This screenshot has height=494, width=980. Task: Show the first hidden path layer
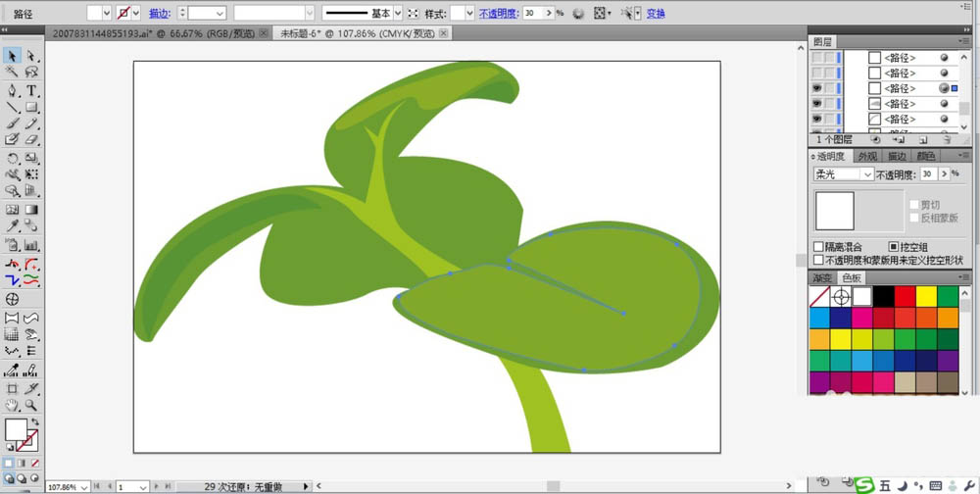(817, 58)
